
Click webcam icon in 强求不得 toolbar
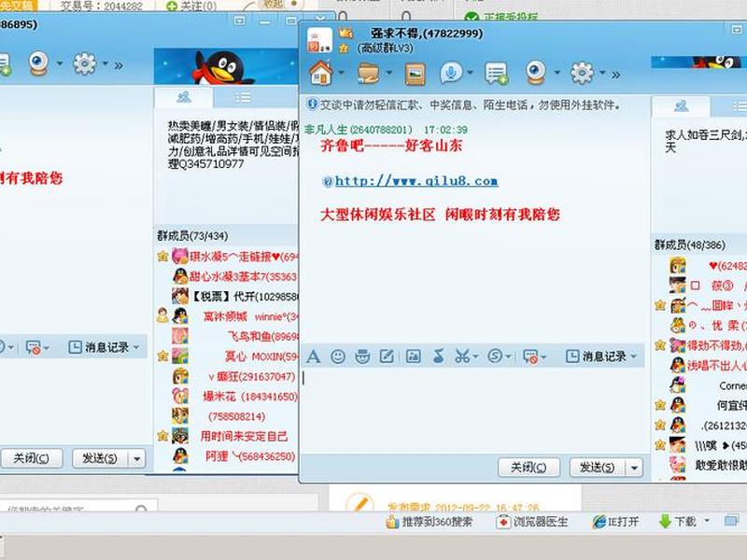536,73
